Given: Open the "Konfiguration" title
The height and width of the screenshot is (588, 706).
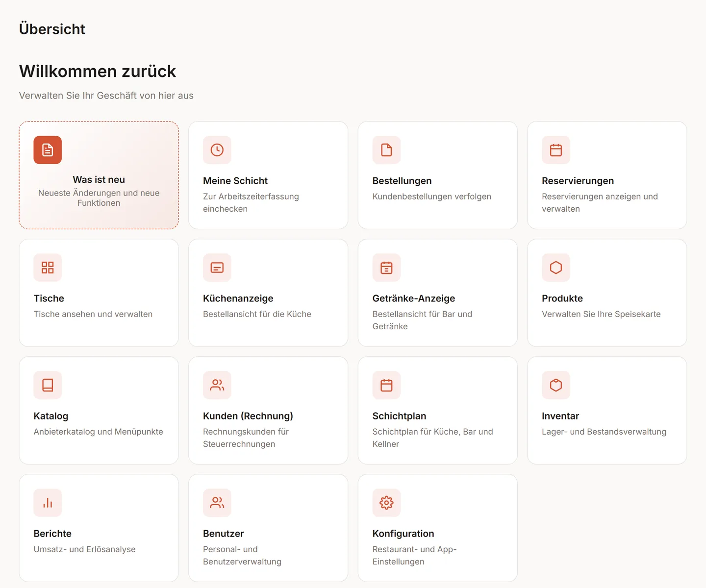Looking at the screenshot, I should click(403, 534).
